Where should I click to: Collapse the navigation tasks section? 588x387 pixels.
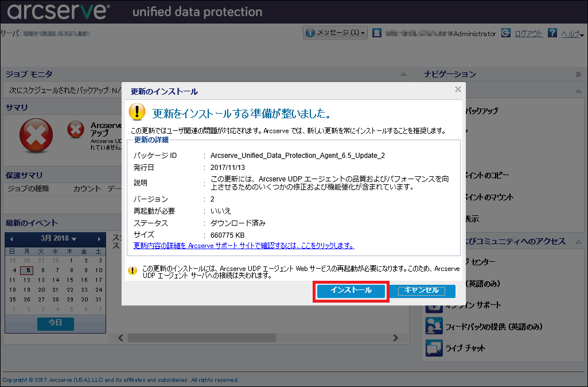tap(579, 91)
